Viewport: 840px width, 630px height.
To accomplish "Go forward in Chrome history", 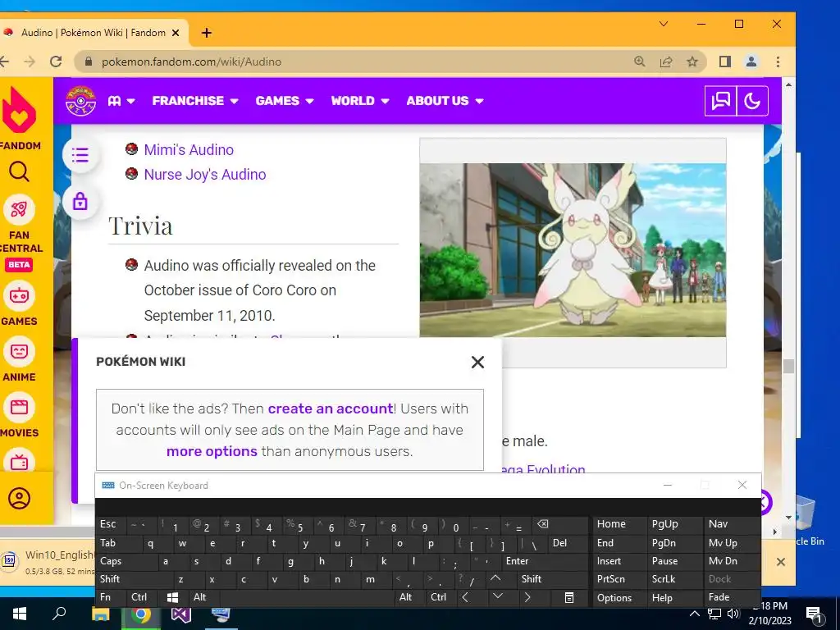I will click(30, 62).
